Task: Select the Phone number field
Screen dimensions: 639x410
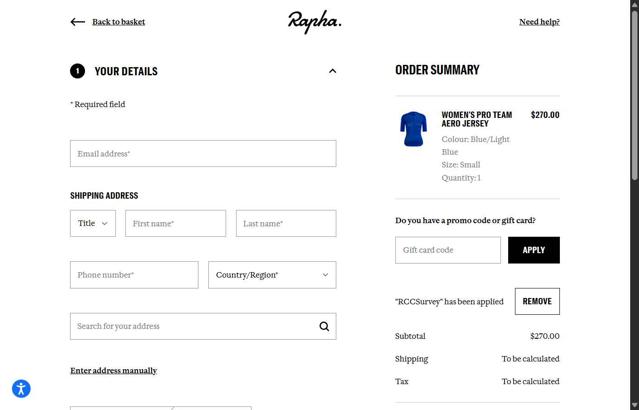Action: (x=134, y=275)
